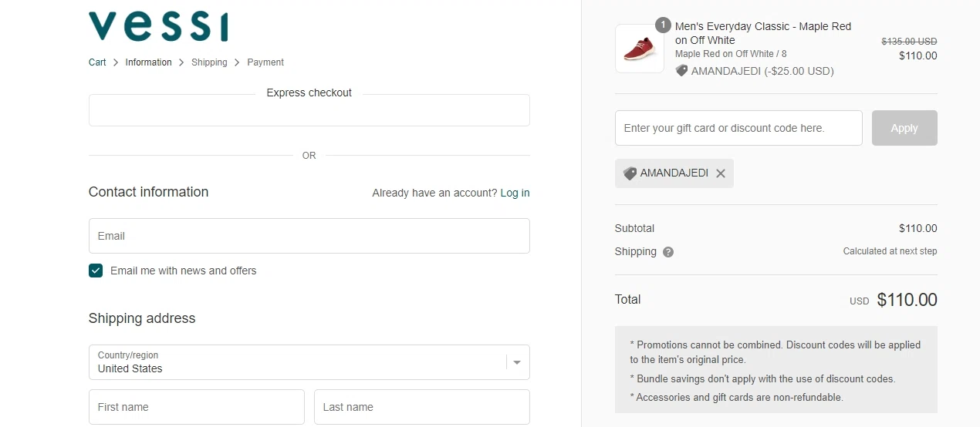Focus the Email input field
This screenshot has height=427, width=980.
coord(309,236)
